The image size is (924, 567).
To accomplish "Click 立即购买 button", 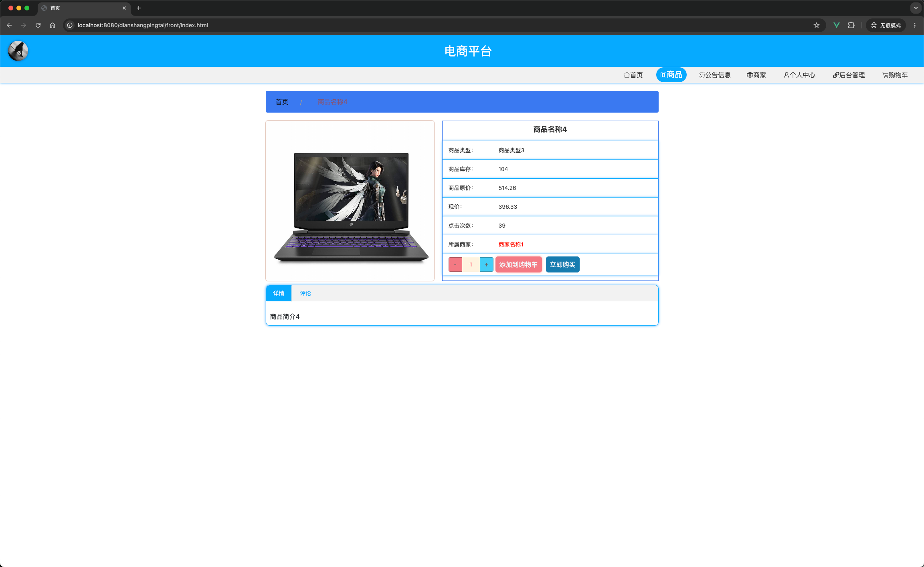I will tap(562, 264).
